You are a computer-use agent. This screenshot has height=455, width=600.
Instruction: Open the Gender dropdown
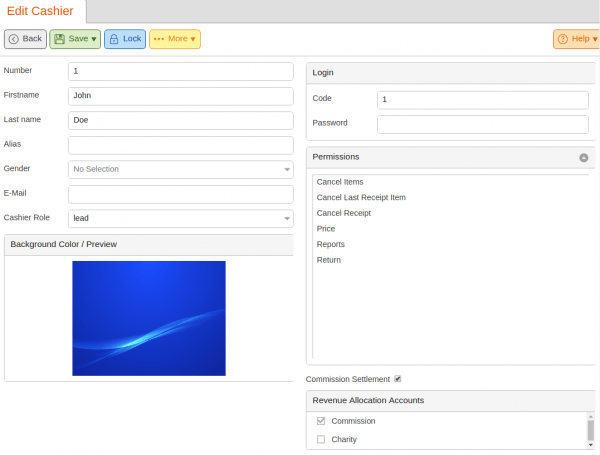[x=181, y=170]
